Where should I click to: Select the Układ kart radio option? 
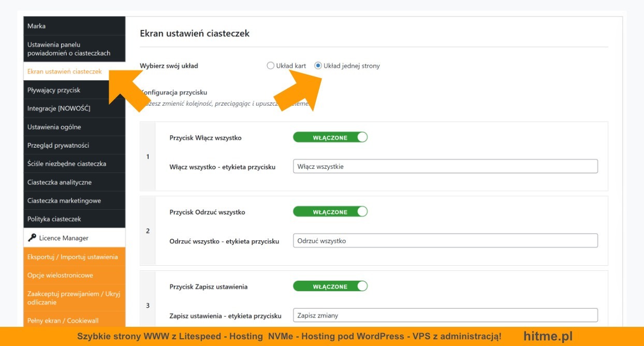tap(270, 66)
